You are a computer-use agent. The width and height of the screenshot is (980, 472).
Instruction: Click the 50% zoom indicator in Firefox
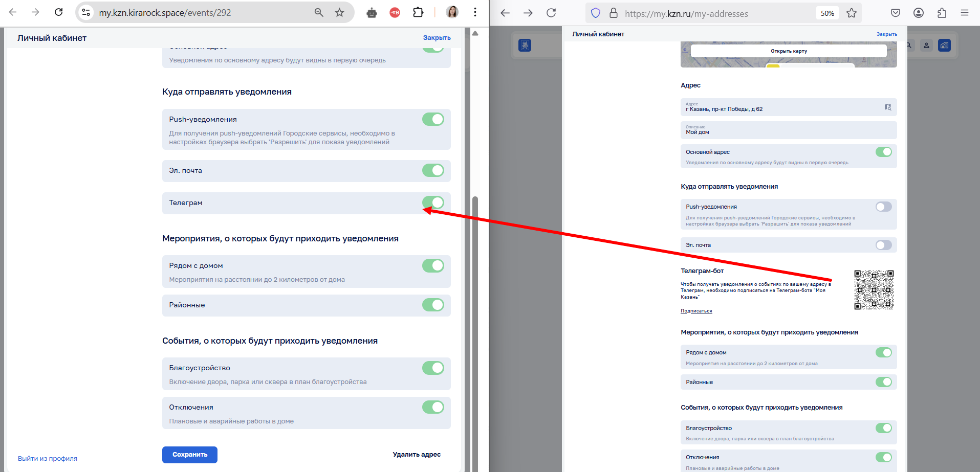[827, 13]
